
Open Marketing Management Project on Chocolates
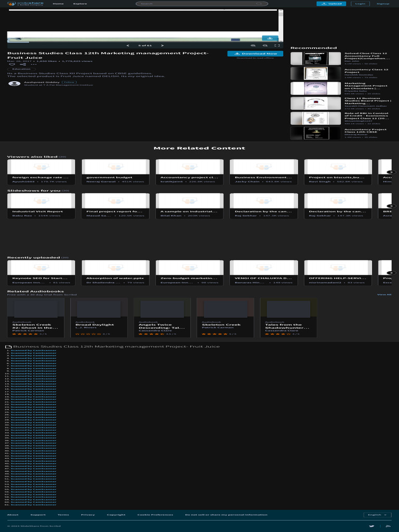pyautogui.click(x=340, y=88)
